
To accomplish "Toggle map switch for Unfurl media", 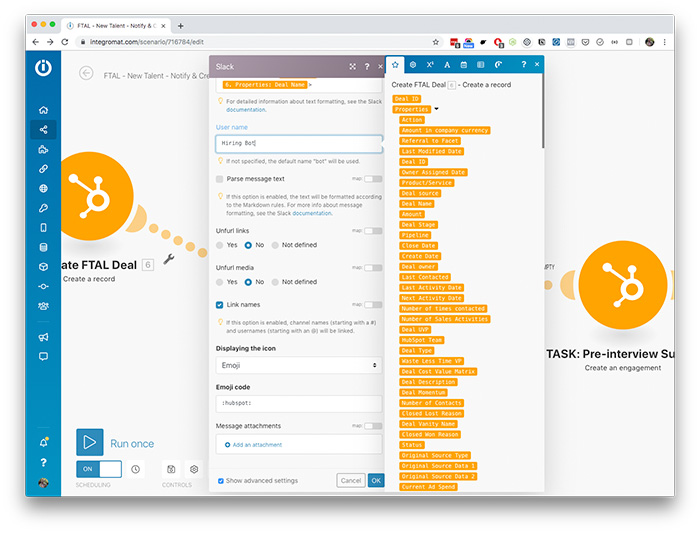I will 373,268.
